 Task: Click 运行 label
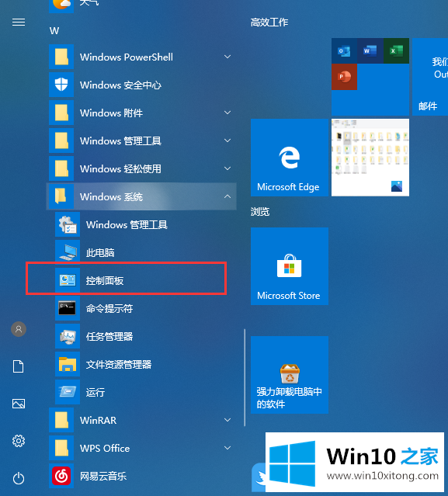coord(96,392)
